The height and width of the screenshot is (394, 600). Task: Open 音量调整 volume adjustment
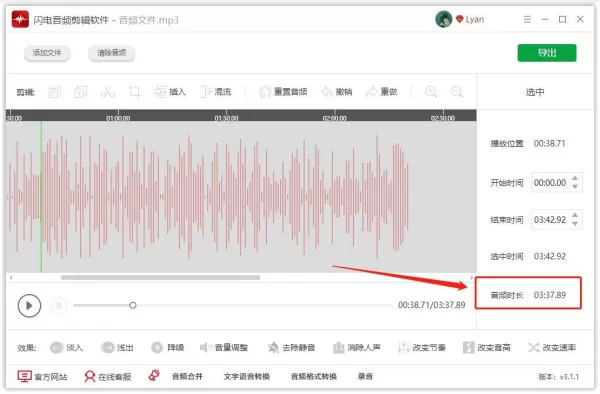(x=224, y=347)
